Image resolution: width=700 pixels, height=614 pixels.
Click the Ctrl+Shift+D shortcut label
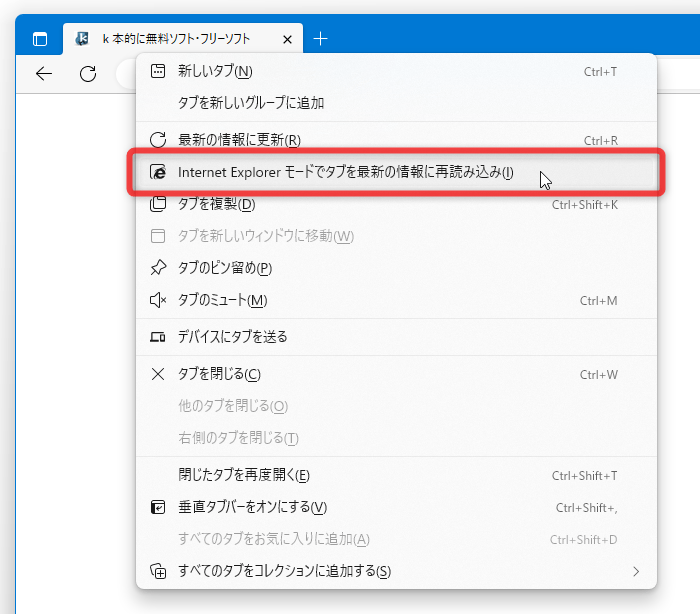pos(584,540)
